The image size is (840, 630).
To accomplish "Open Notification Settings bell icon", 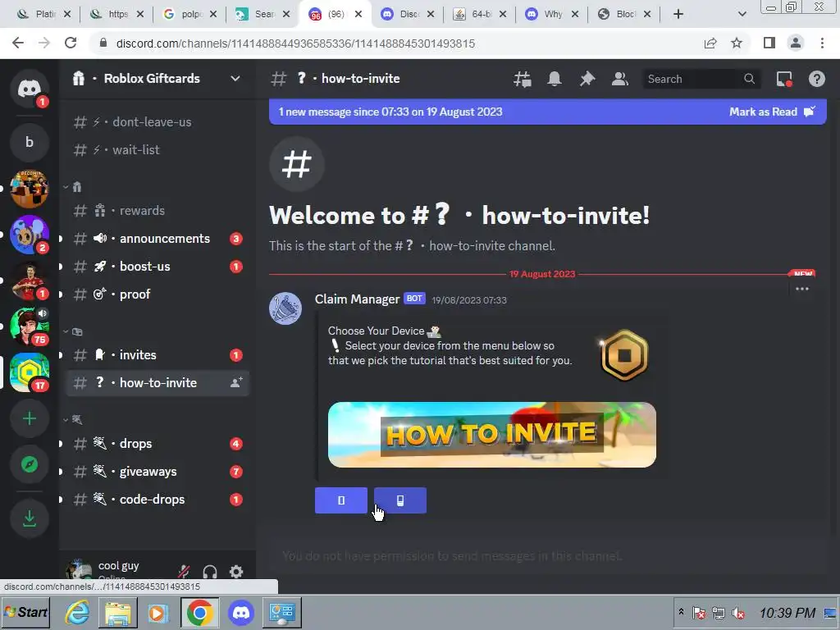I will (555, 79).
